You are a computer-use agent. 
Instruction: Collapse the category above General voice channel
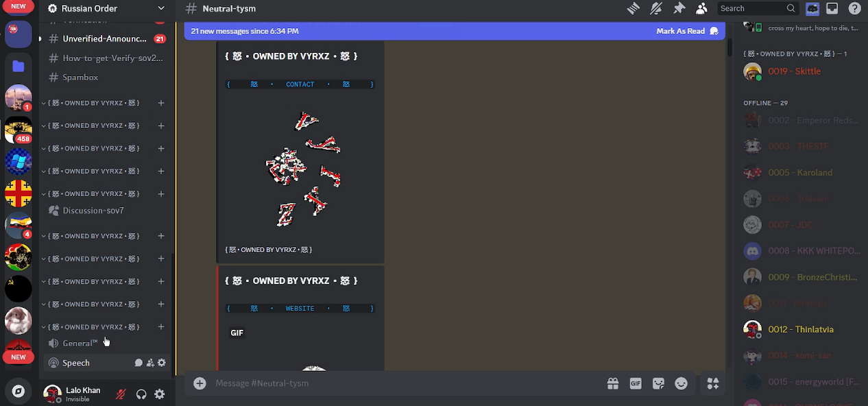pos(93,327)
